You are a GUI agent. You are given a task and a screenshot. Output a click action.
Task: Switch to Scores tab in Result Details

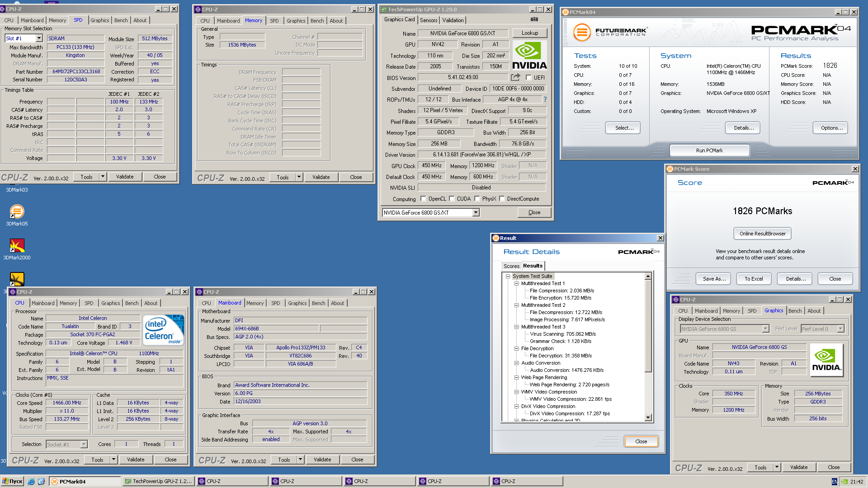click(x=511, y=266)
